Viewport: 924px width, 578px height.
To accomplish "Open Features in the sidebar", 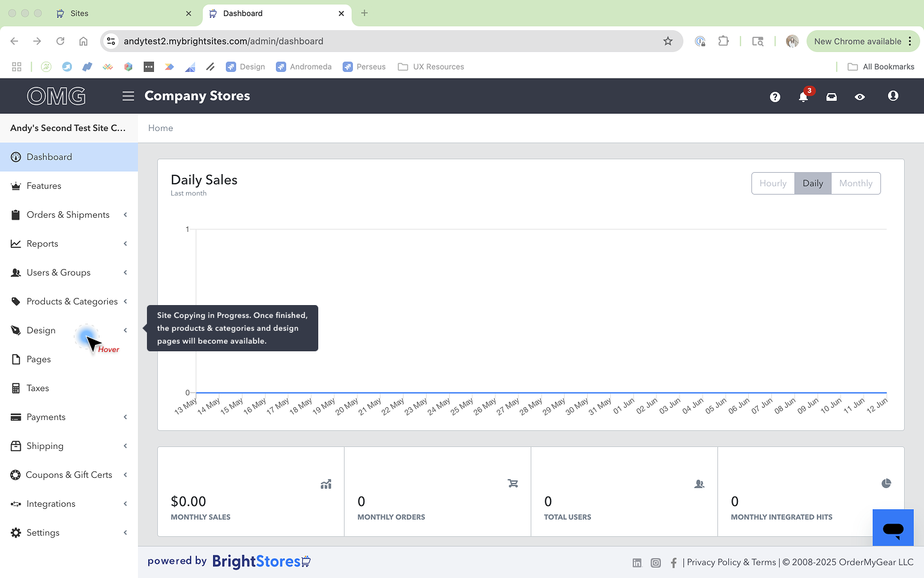I will [69, 186].
